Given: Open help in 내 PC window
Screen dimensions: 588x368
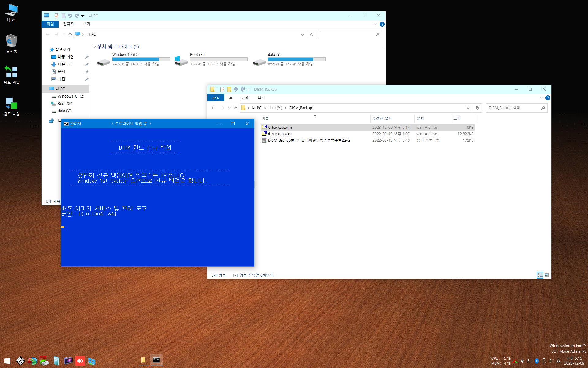Looking at the screenshot, I should point(382,24).
